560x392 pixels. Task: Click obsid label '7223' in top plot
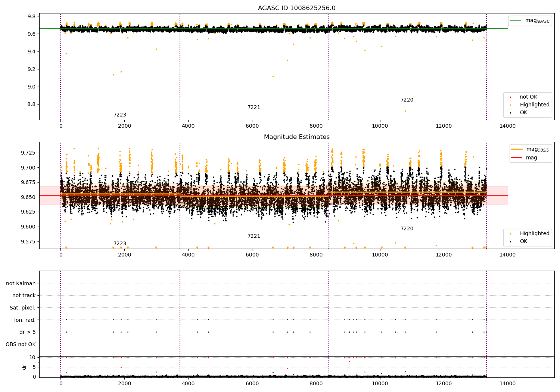click(120, 115)
